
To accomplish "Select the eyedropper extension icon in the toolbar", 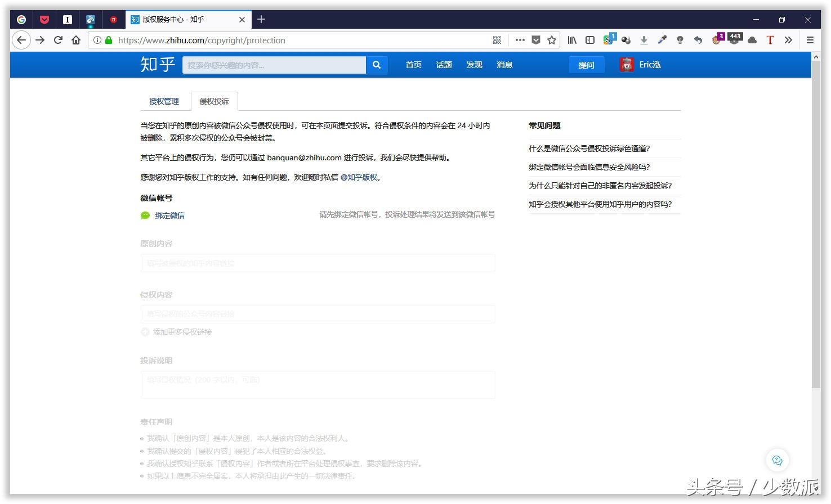I will click(x=662, y=40).
